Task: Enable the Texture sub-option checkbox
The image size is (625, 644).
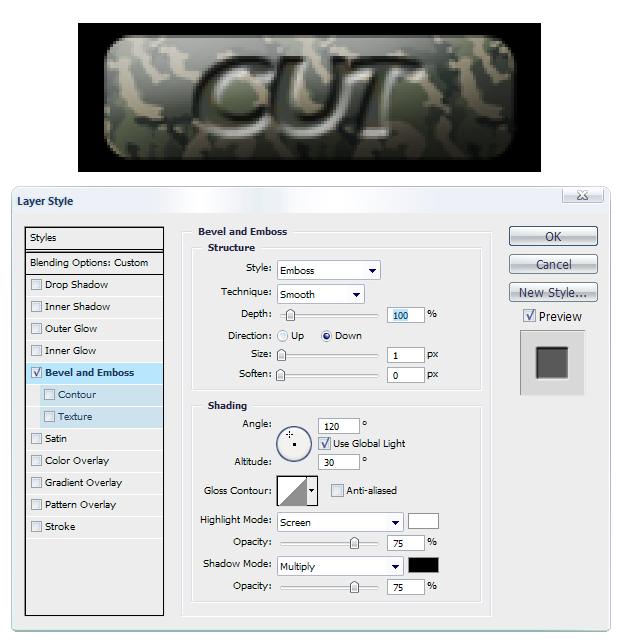Action: (49, 416)
